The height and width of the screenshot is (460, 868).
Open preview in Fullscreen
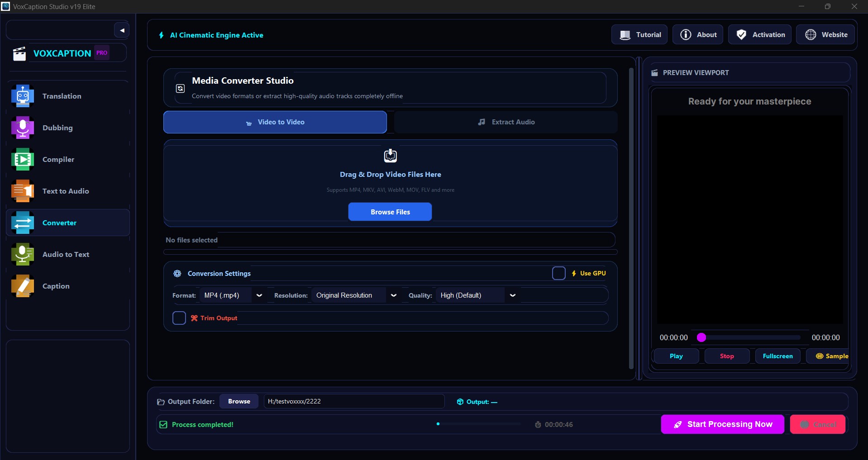777,356
